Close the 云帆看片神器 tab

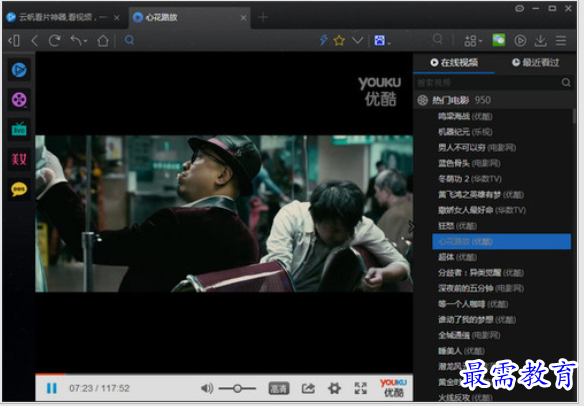(117, 18)
